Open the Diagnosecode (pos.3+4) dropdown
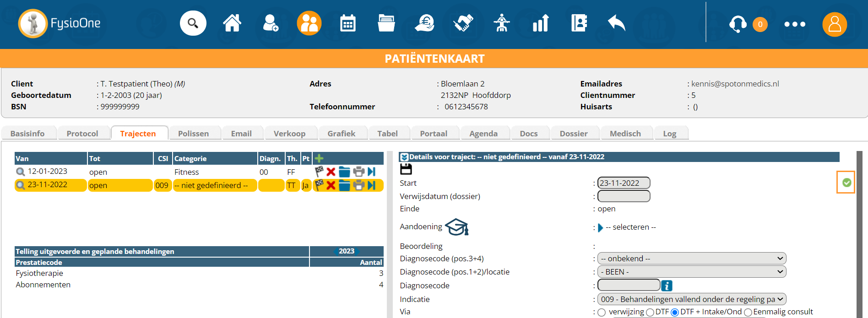Viewport: 868px width, 318px height. tap(691, 259)
